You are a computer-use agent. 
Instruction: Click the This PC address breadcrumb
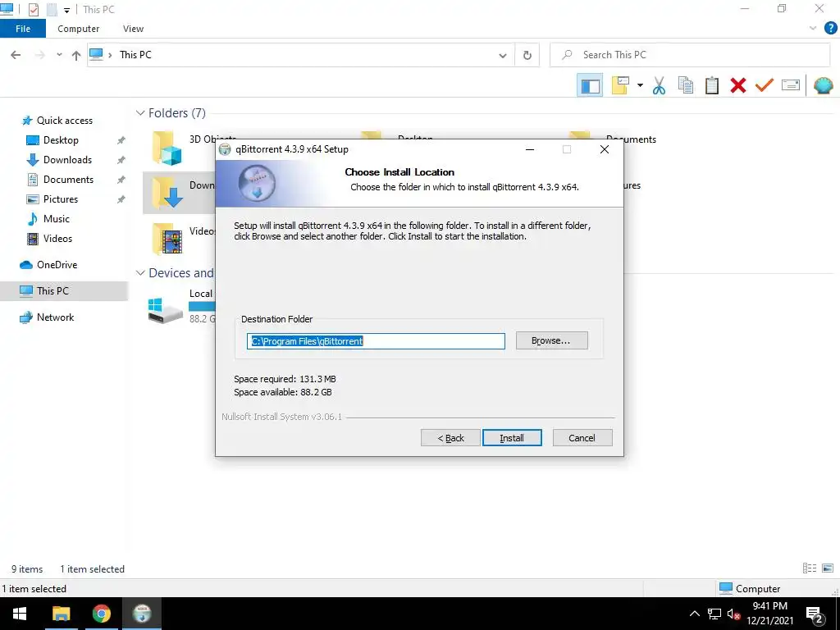(x=135, y=55)
